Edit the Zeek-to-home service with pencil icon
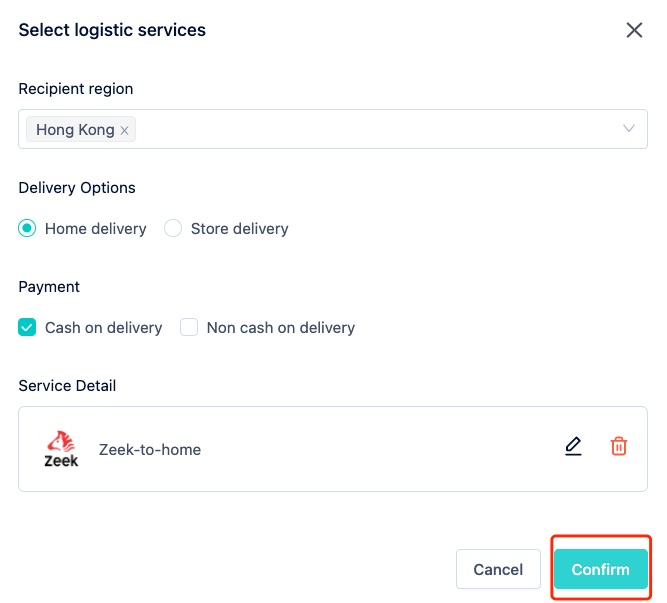 coord(573,446)
